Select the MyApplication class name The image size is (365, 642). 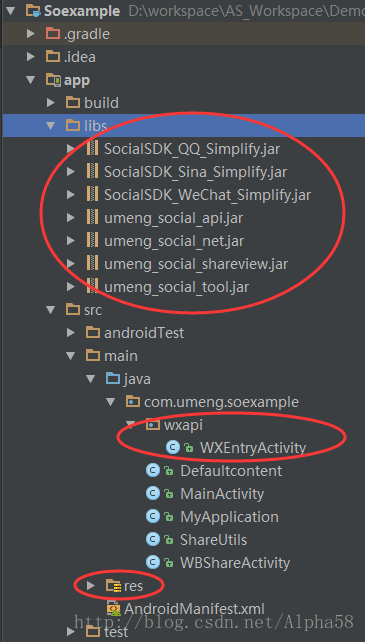click(229, 517)
